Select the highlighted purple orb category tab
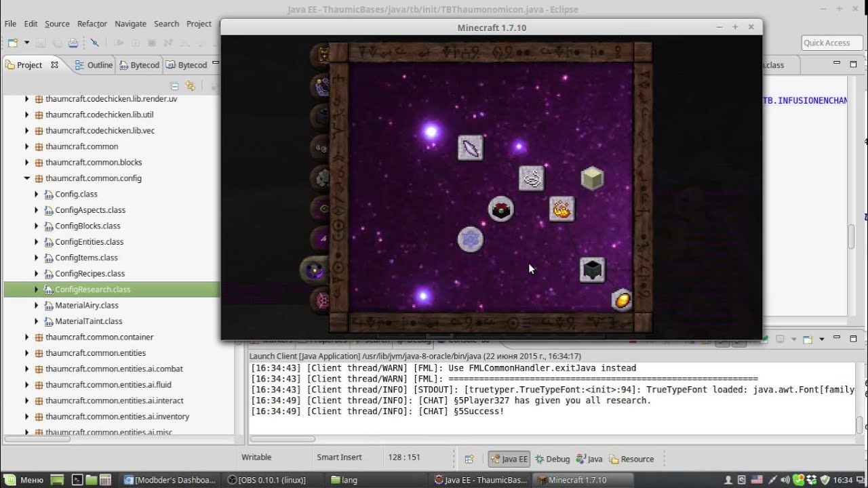Viewport: 868px width, 488px height. click(315, 270)
